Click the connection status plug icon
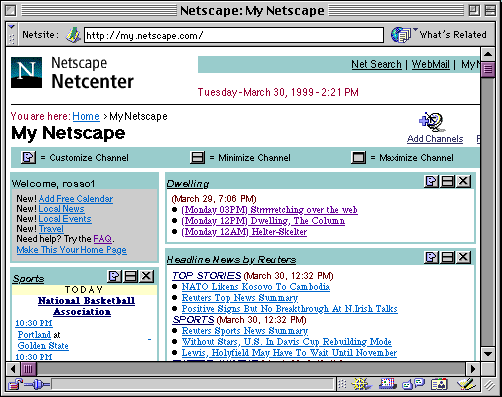This screenshot has height=397, width=502. (x=37, y=385)
